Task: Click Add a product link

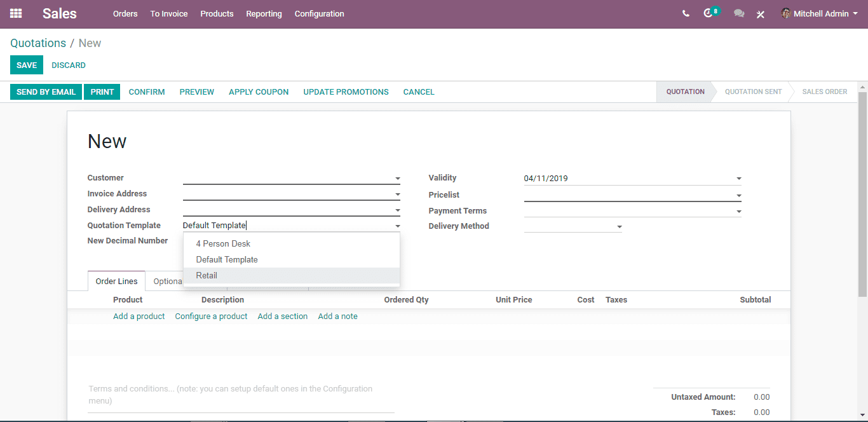Action: pos(139,316)
